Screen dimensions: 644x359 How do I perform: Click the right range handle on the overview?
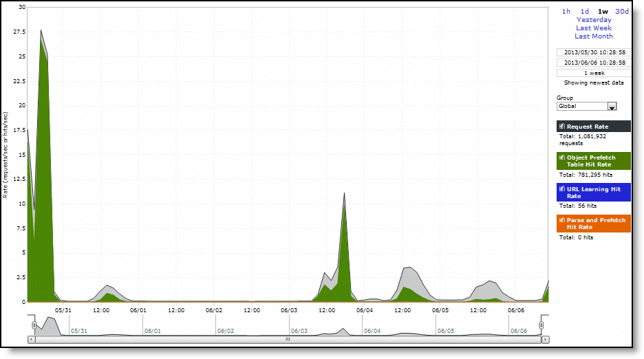(x=541, y=325)
